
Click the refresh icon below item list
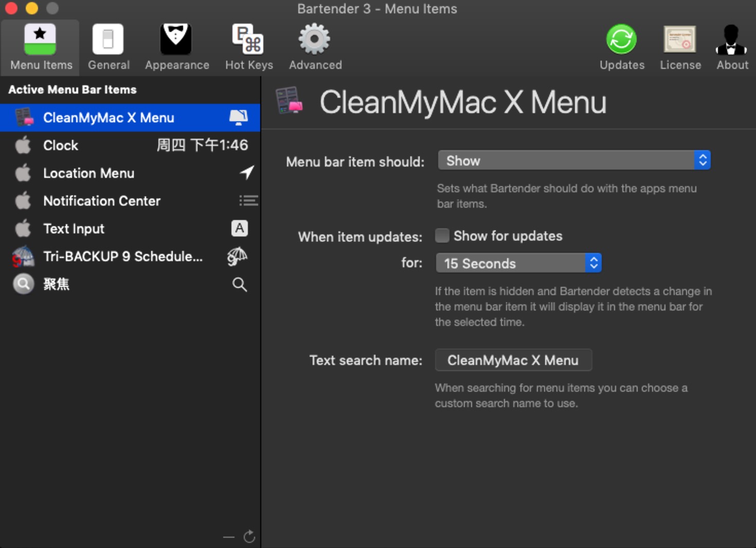click(249, 537)
